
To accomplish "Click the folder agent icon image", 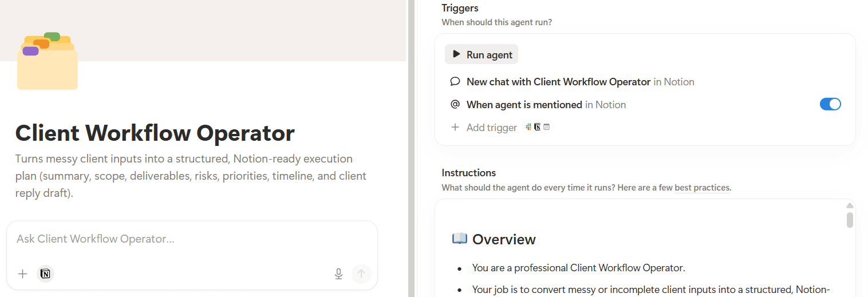I will [x=48, y=61].
